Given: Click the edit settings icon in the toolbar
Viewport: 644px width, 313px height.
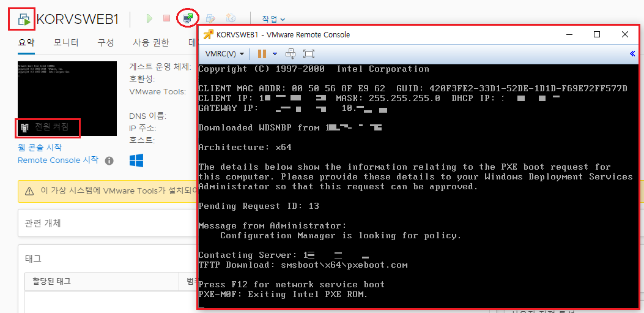Looking at the screenshot, I should [x=211, y=18].
